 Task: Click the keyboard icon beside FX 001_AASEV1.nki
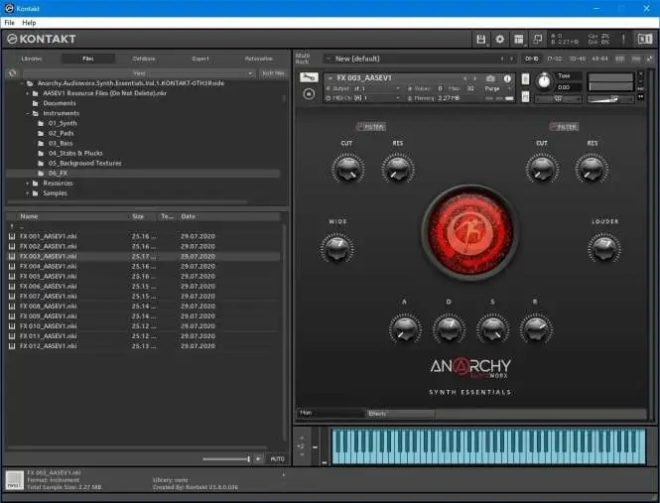pyautogui.click(x=12, y=236)
